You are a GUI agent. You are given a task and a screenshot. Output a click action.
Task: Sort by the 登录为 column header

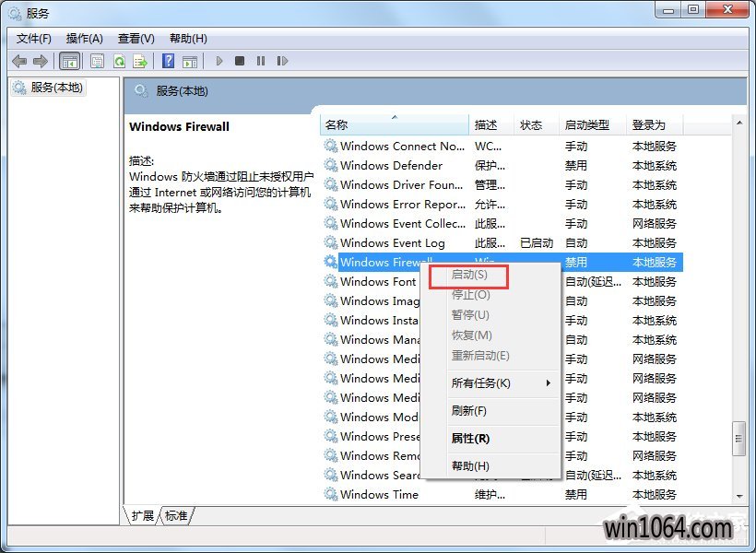coord(655,124)
